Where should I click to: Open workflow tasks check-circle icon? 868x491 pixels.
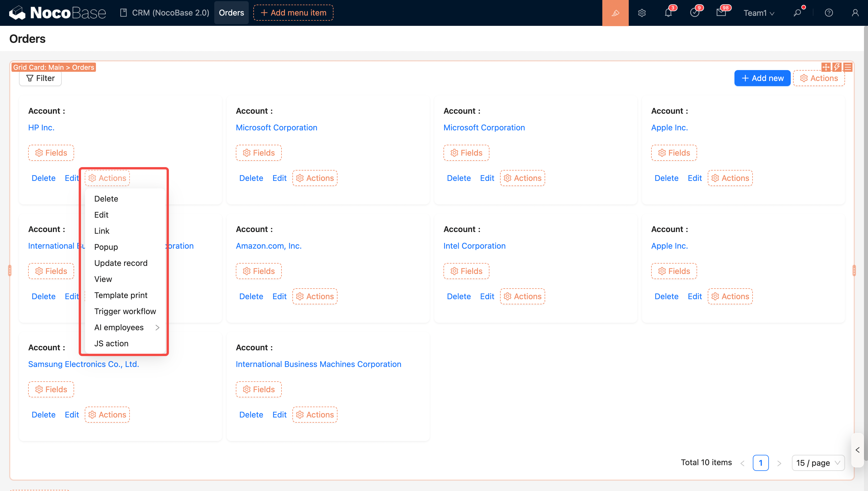pos(694,13)
